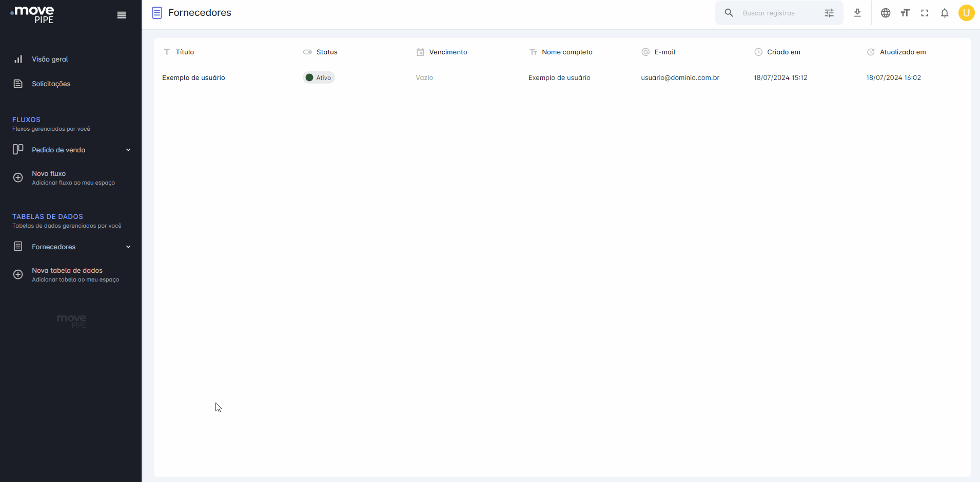Click the Fornecedores page header icon
Image resolution: width=980 pixels, height=482 pixels.
pos(157,13)
